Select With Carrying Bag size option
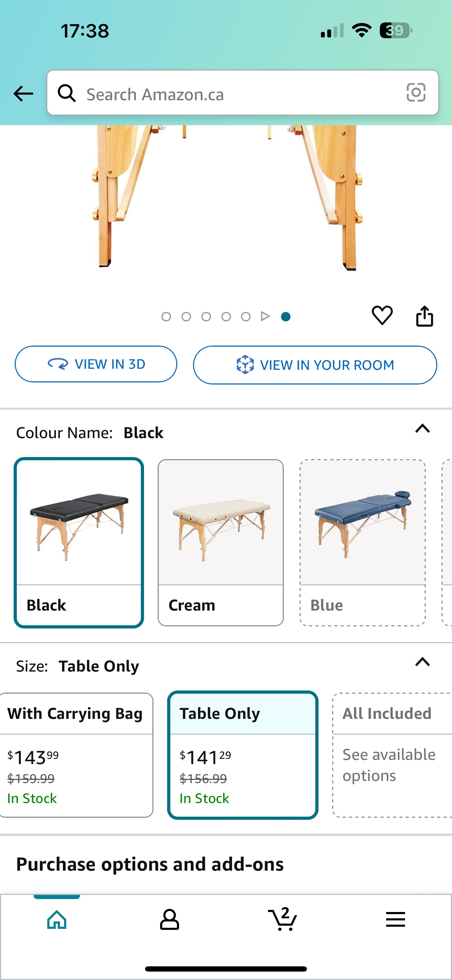Viewport: 452px width, 980px height. click(75, 754)
